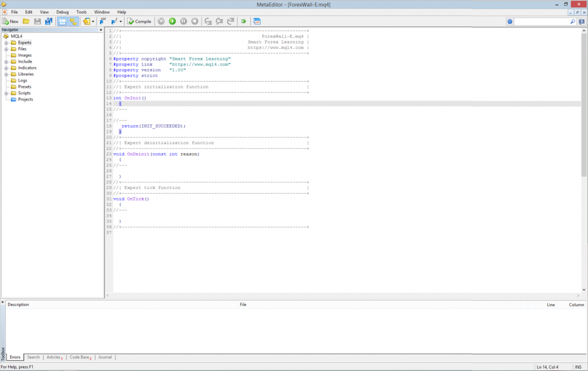Expand the Scripts folder tree node
This screenshot has height=371, width=588.
(x=6, y=93)
